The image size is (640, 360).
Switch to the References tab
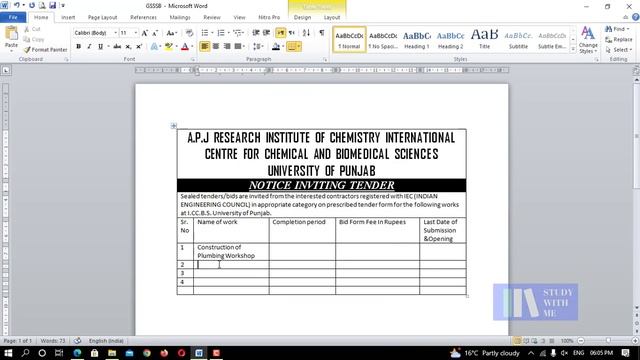(x=143, y=18)
